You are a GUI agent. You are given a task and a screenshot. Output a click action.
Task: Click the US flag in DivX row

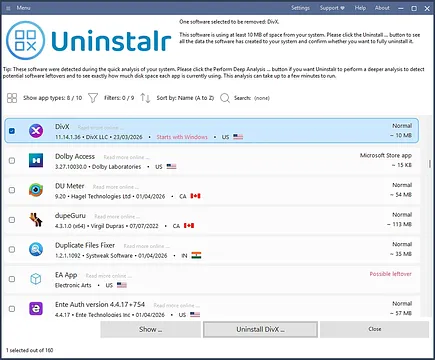coord(238,137)
